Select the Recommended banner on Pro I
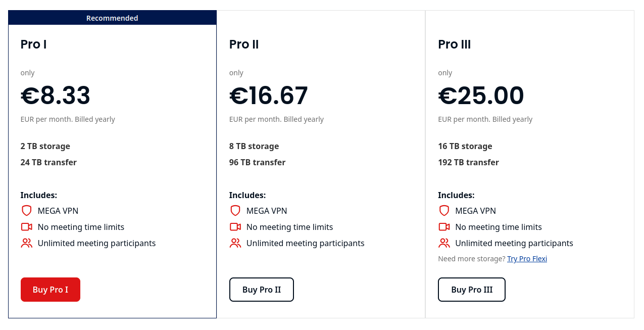The width and height of the screenshot is (644, 330). (112, 18)
